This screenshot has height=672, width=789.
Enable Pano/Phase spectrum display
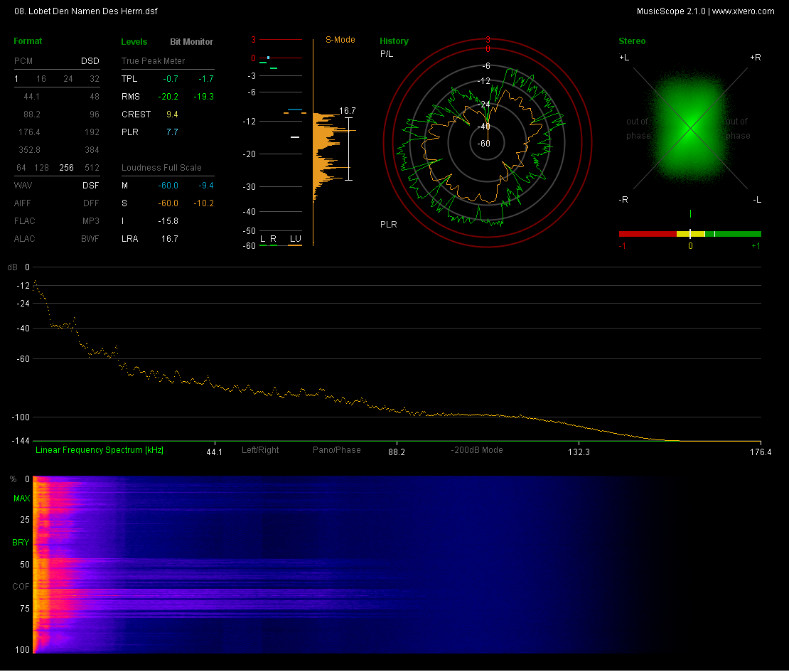336,450
